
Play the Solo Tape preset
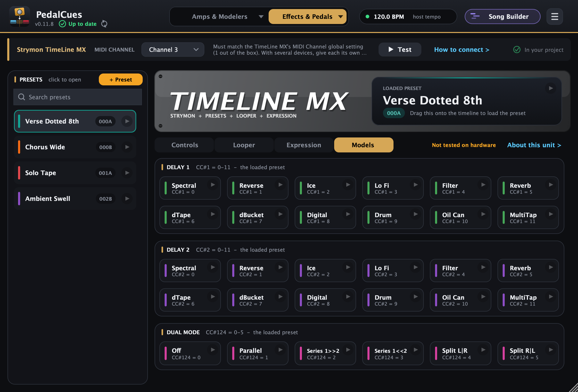click(x=127, y=173)
